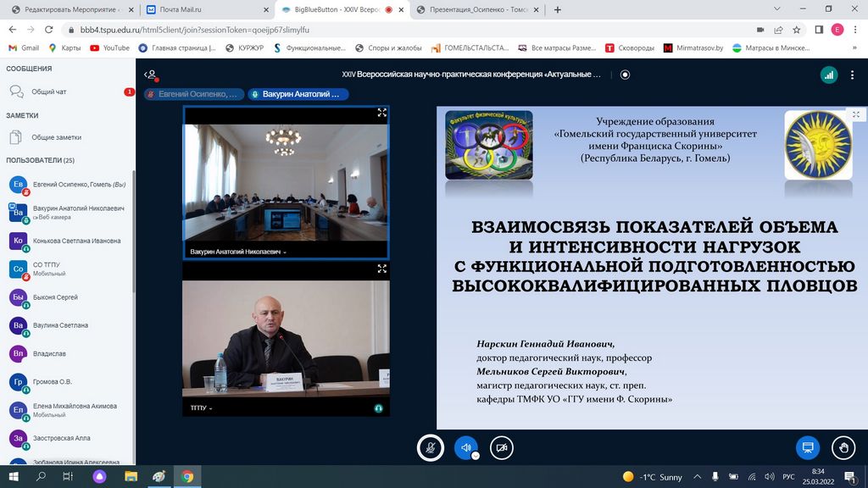Click the raise hand button

tap(843, 447)
